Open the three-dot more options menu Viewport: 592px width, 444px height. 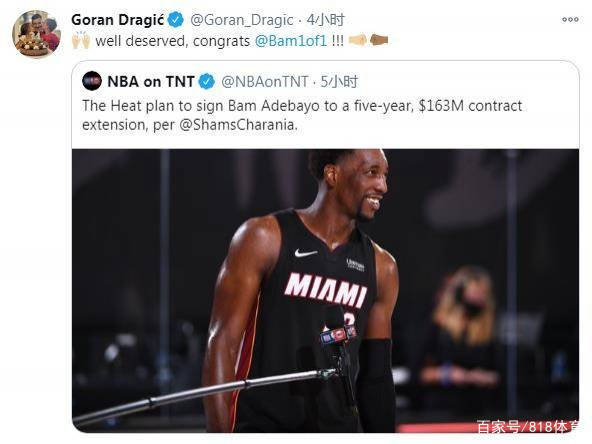tap(570, 20)
